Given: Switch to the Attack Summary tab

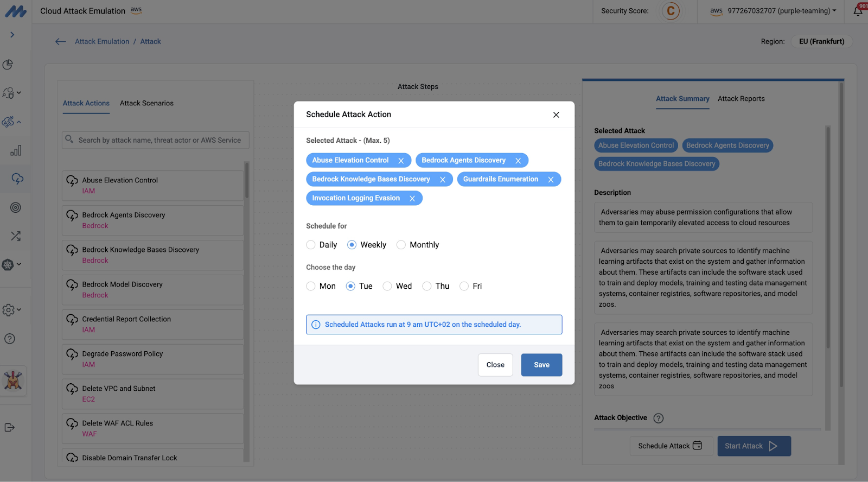Looking at the screenshot, I should pyautogui.click(x=682, y=99).
